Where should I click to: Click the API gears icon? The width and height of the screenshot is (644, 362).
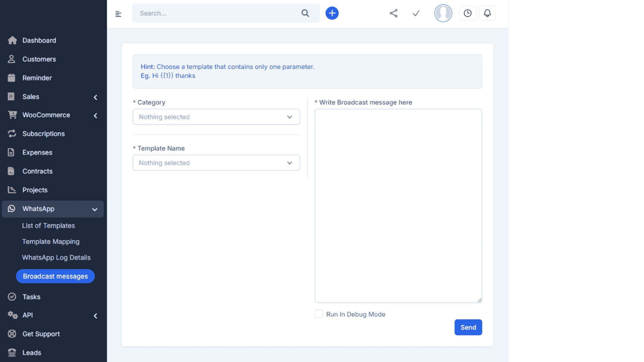pyautogui.click(x=12, y=315)
